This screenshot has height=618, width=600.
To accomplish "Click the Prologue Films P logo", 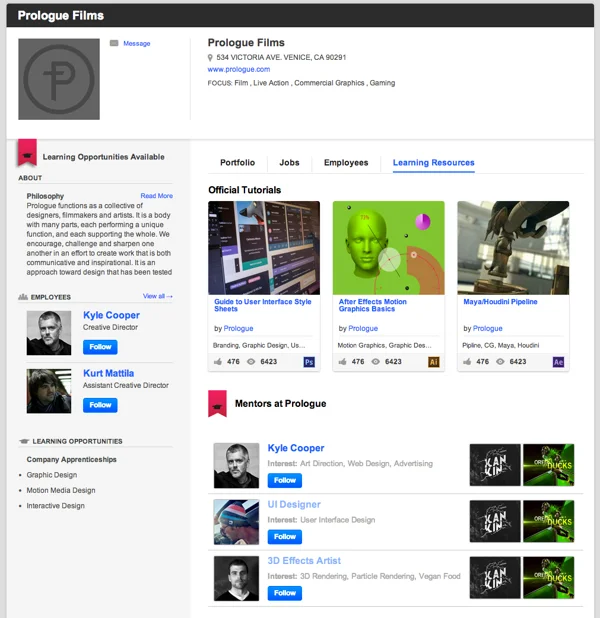I will [59, 79].
